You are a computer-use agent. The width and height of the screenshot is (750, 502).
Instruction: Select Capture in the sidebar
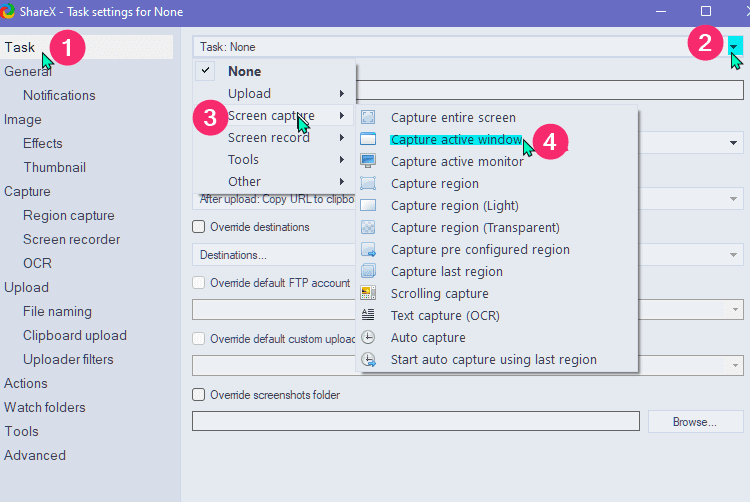pyautogui.click(x=27, y=191)
